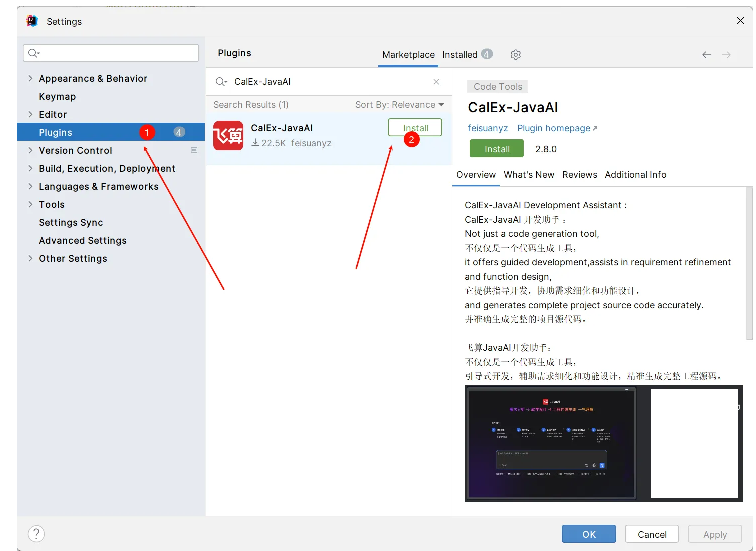
Task: Open the plugins gear settings icon
Action: (516, 55)
